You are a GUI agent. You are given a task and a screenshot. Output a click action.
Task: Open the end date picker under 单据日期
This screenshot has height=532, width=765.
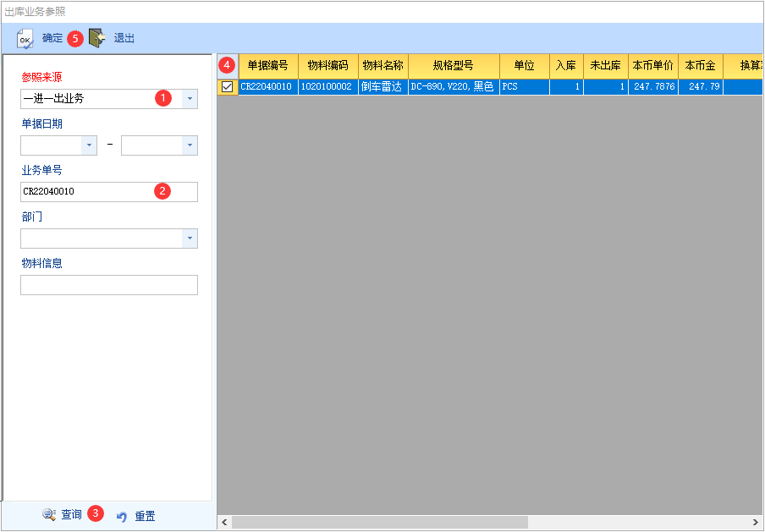pos(190,145)
